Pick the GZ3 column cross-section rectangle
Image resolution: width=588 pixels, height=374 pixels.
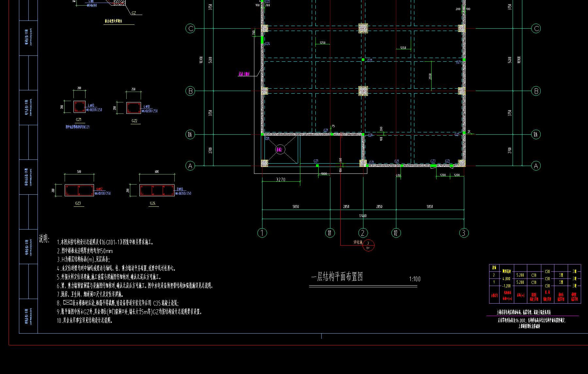tap(79, 190)
